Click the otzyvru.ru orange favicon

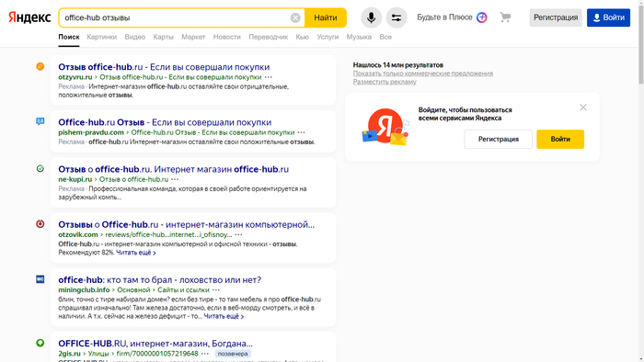(40, 66)
